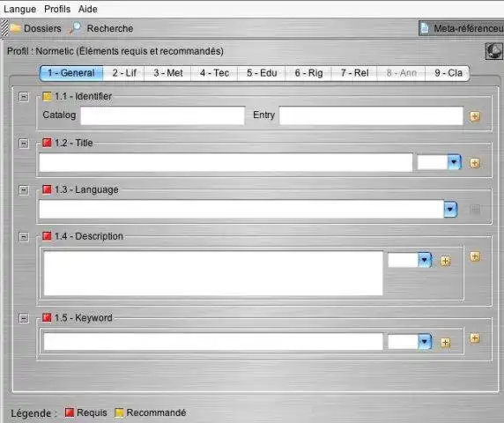Click the Entry input field

tap(371, 115)
